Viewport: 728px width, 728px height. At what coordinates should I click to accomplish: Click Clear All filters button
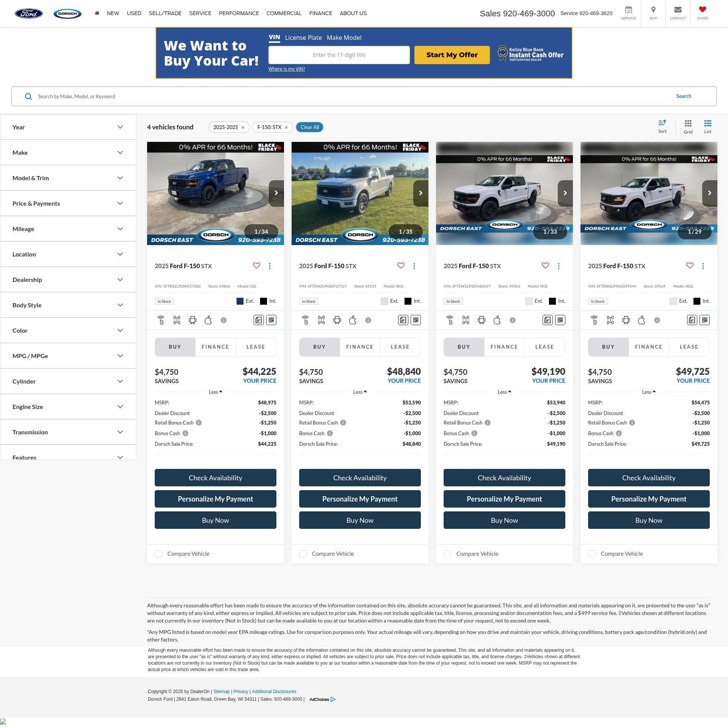click(309, 127)
